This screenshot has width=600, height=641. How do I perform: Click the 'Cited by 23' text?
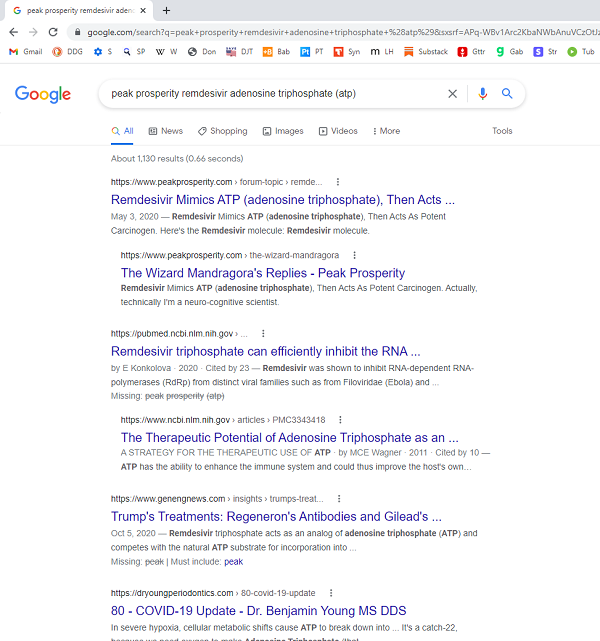[x=227, y=368]
